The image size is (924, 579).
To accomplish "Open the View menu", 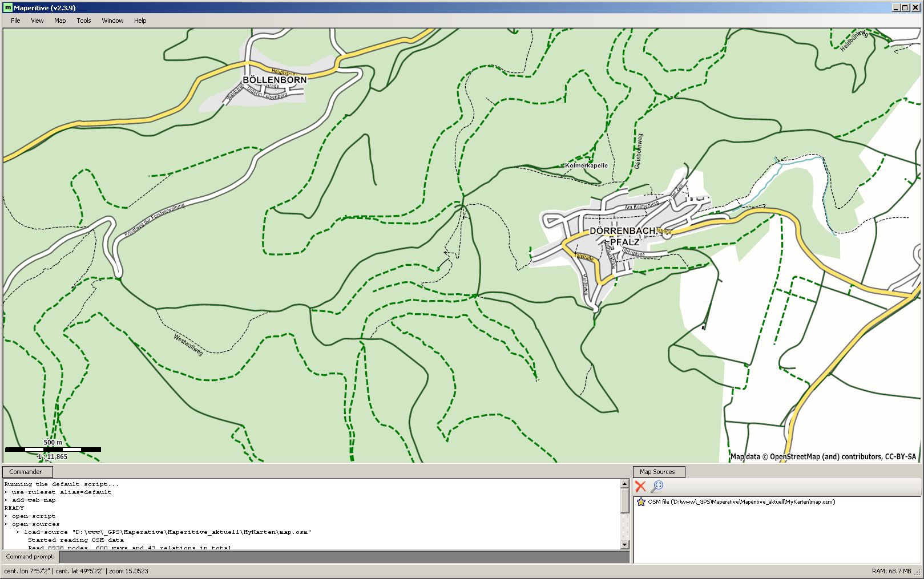I will (x=37, y=21).
